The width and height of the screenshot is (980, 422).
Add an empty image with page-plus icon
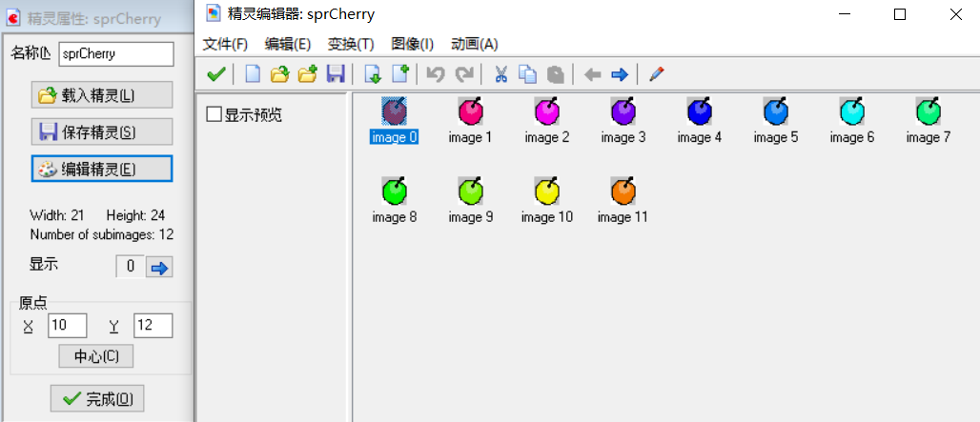pyautogui.click(x=400, y=75)
